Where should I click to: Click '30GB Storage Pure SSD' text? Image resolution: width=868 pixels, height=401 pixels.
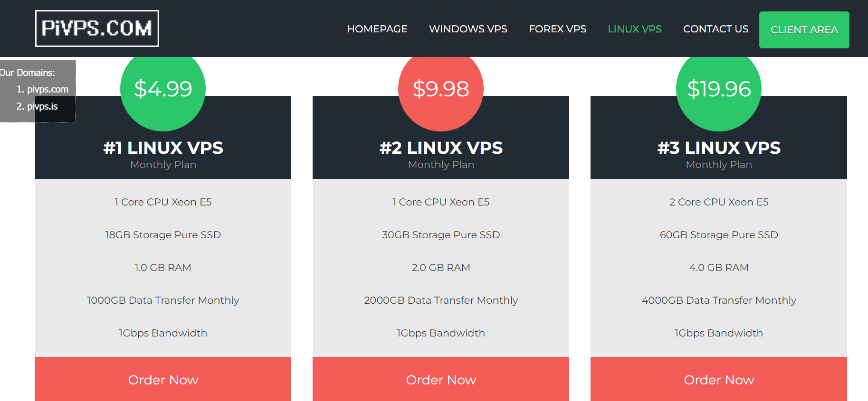pyautogui.click(x=441, y=235)
